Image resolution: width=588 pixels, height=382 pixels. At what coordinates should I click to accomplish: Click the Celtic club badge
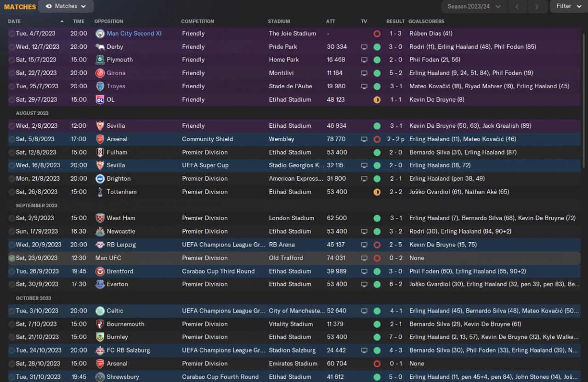click(x=100, y=311)
